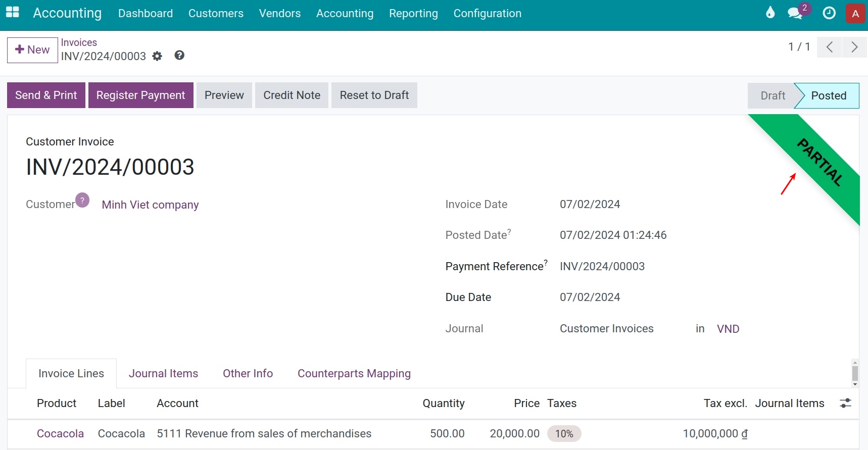Screen dimensions: 868x450
Task: Click the Customer Invoices journal value
Action: pos(606,328)
